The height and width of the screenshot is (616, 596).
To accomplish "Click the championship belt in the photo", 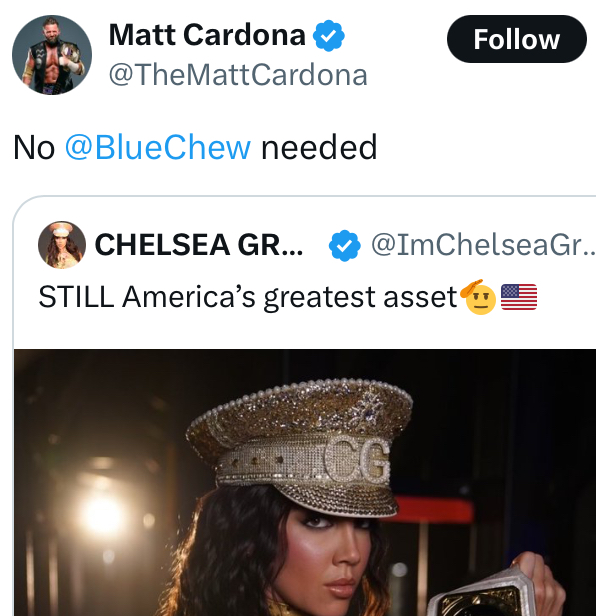I will [x=495, y=589].
